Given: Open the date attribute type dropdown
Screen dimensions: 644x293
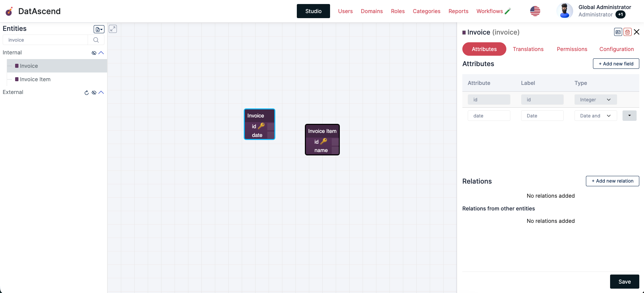Looking at the screenshot, I should click(x=595, y=116).
